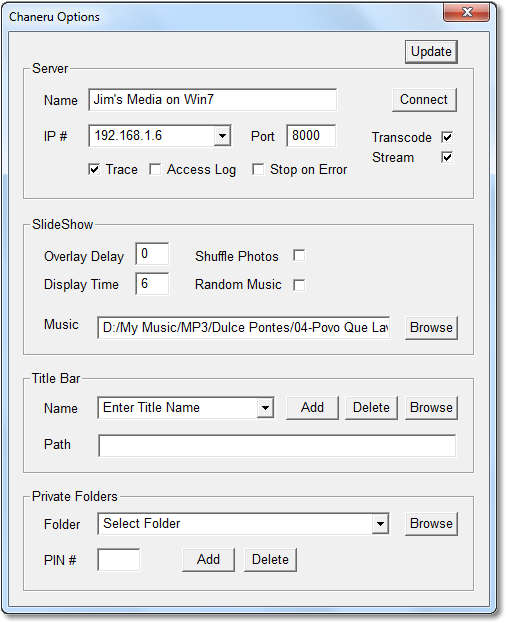This screenshot has width=506, height=623.
Task: Enable Random Music checkbox
Action: 299,284
